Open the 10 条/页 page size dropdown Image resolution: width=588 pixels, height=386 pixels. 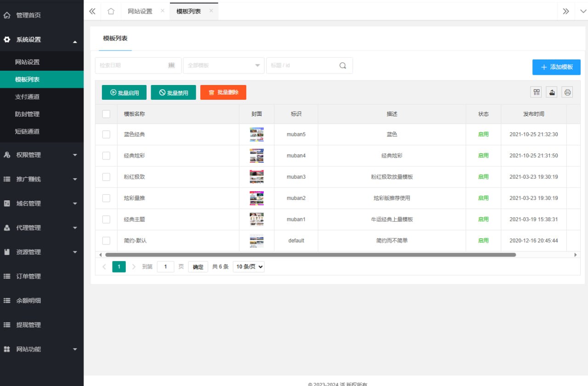coord(249,267)
